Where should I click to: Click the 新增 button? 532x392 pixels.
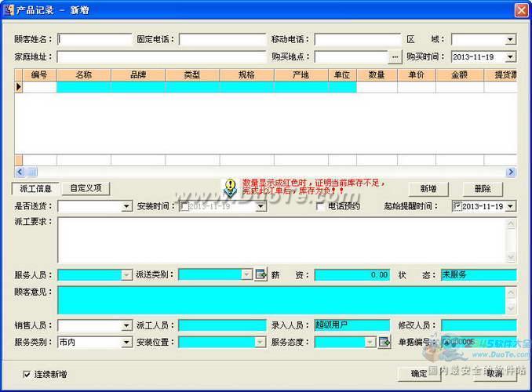pyautogui.click(x=428, y=189)
